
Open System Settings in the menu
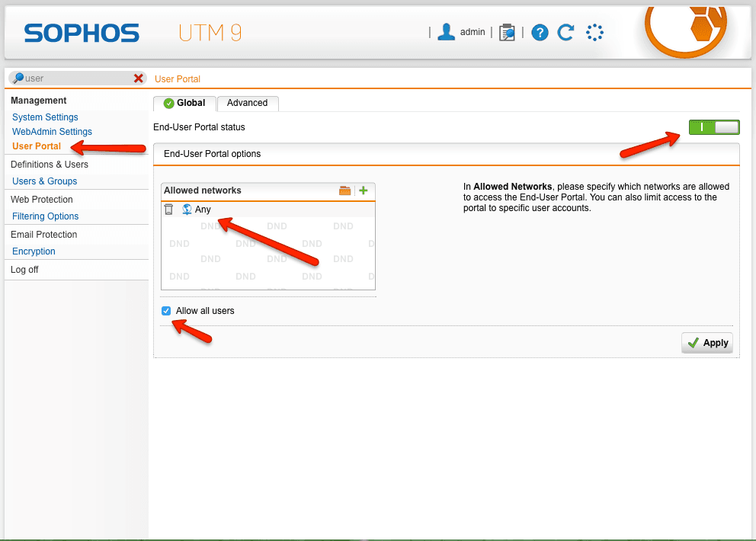click(x=45, y=117)
